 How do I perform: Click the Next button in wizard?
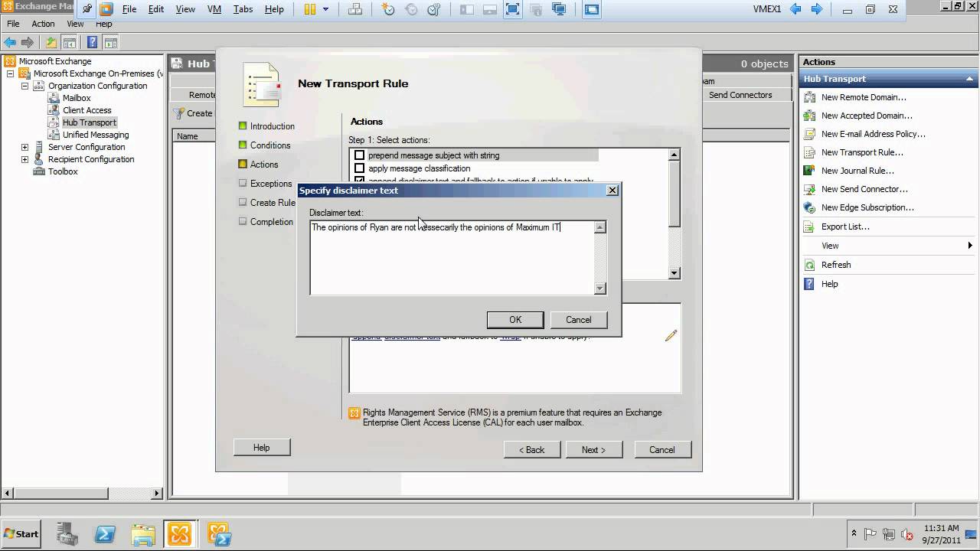pyautogui.click(x=593, y=450)
